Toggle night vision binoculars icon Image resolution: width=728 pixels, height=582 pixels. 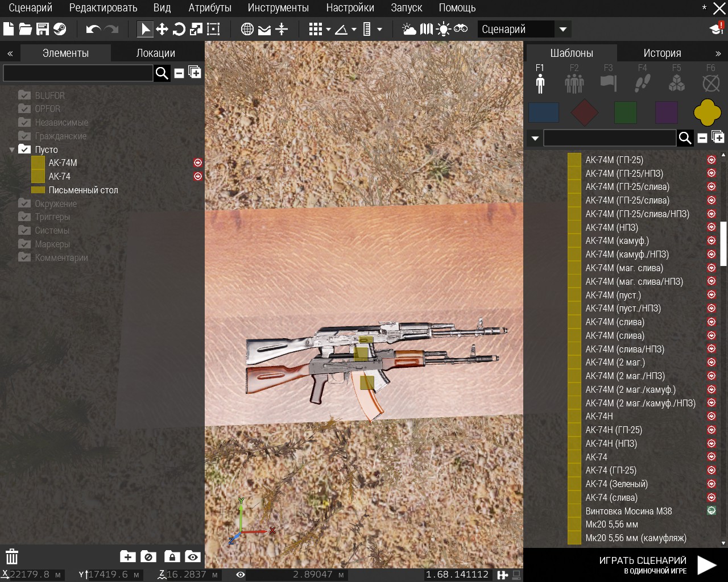point(461,29)
